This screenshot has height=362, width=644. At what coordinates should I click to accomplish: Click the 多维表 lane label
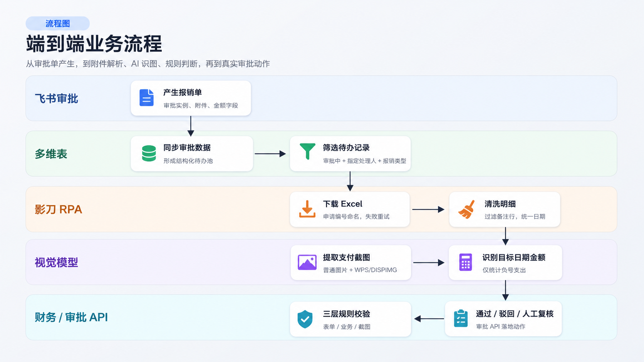(51, 154)
